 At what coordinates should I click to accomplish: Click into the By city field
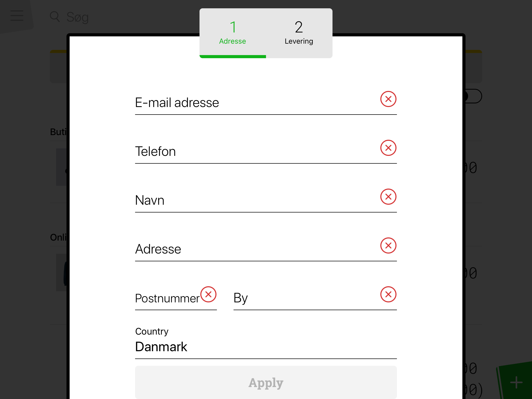coord(304,298)
